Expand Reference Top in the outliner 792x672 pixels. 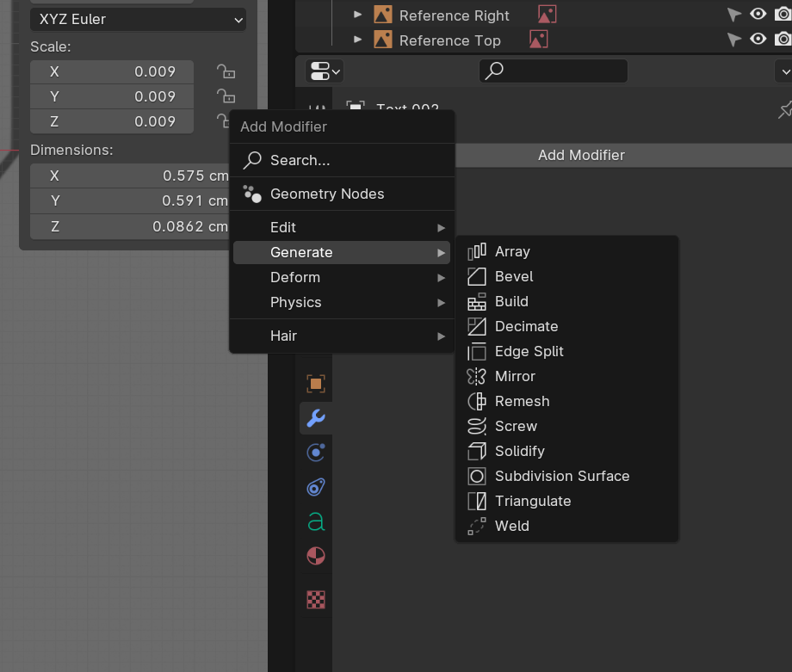click(358, 40)
